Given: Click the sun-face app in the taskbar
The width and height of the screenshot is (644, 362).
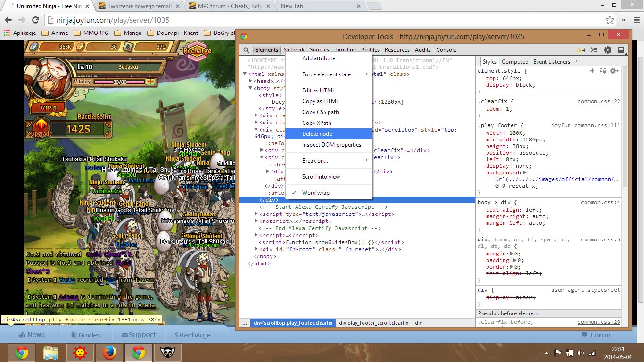Looking at the screenshot, I should [80, 353].
